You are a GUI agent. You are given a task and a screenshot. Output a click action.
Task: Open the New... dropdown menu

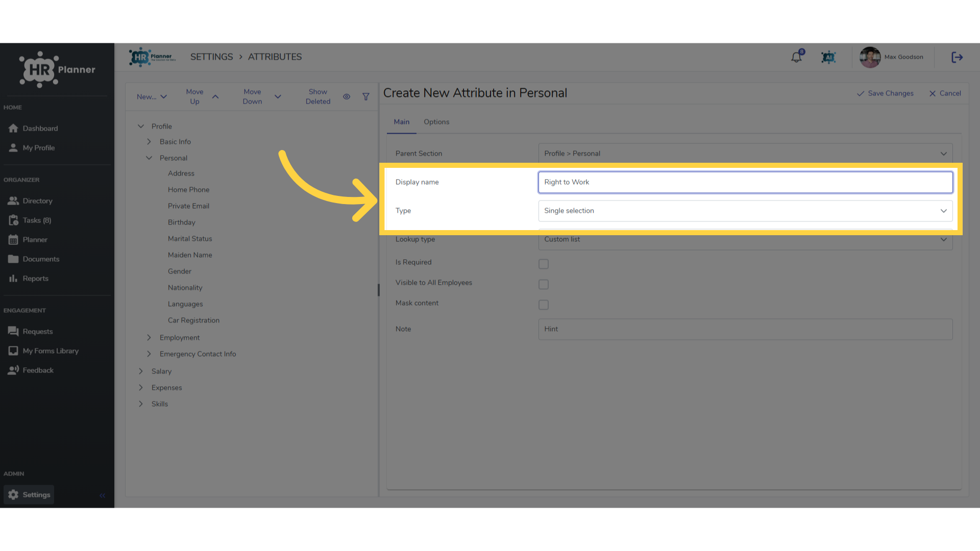[x=152, y=96]
